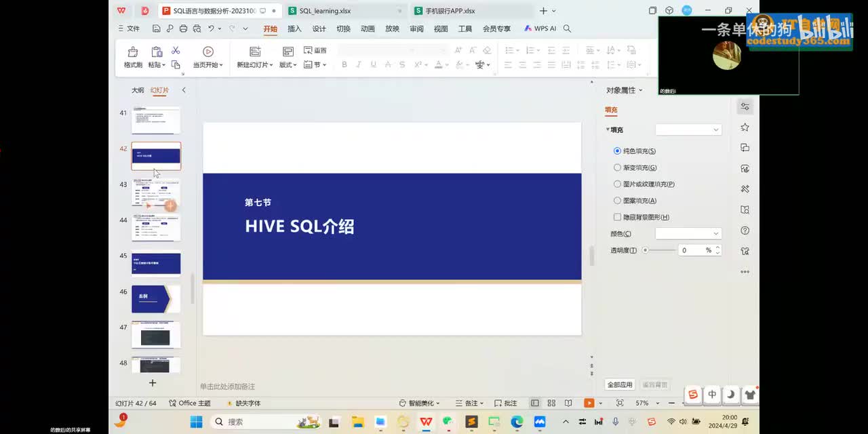This screenshot has height=434, width=868.
Task: Open the Layout (版式) dropdown
Action: (288, 65)
